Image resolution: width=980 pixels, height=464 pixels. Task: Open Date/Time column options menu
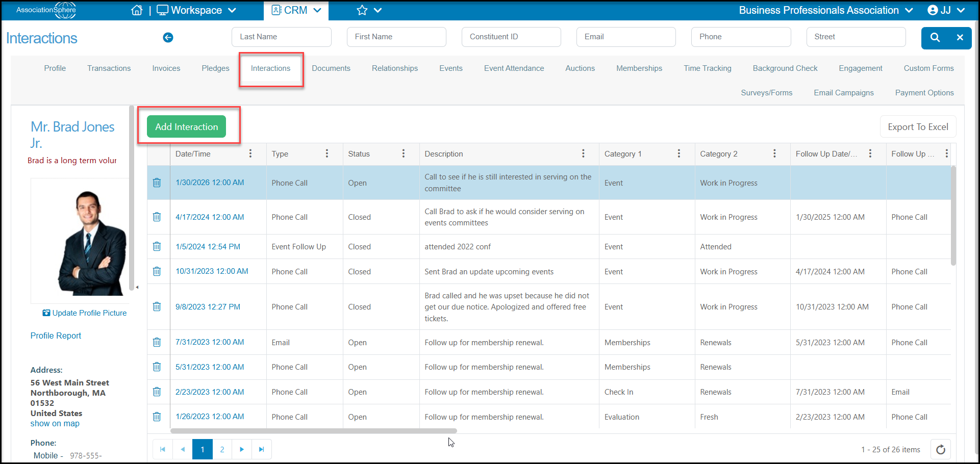tap(250, 153)
